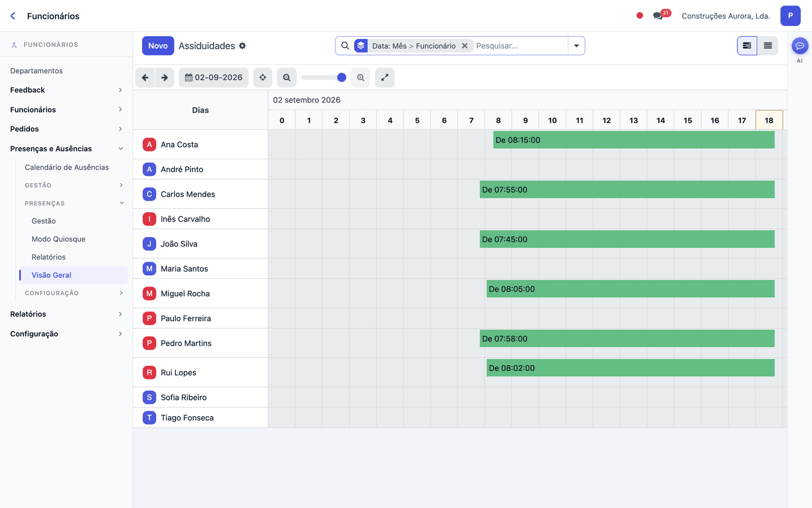Click the Novo button
This screenshot has height=508, width=812.
158,46
